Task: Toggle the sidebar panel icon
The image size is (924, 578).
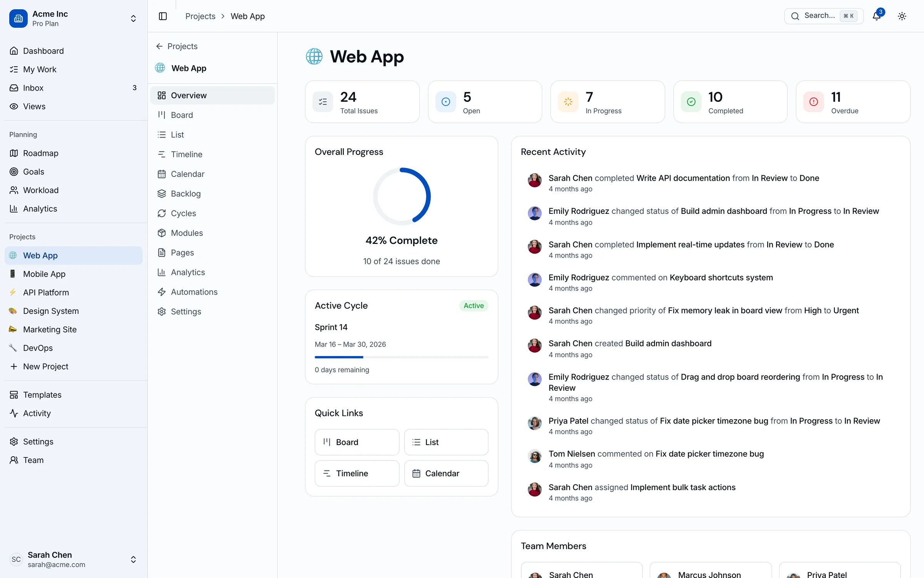Action: [x=163, y=16]
